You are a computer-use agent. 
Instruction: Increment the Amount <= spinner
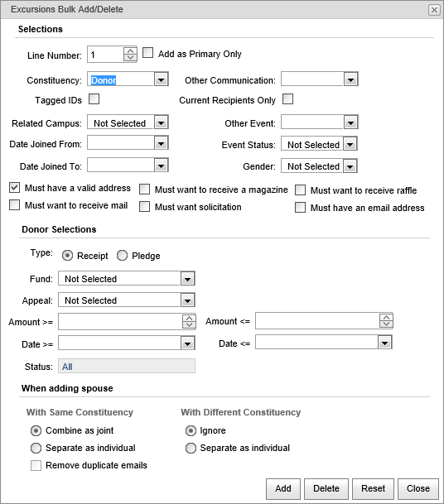point(386,317)
